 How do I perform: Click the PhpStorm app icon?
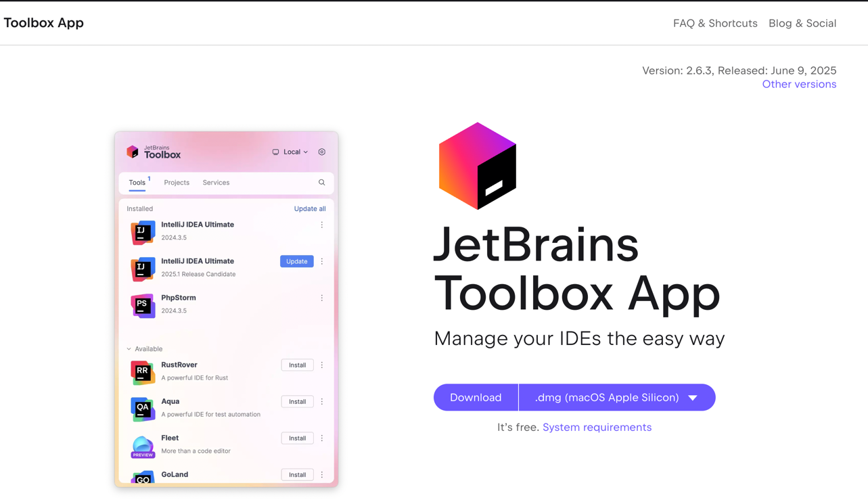click(x=143, y=305)
